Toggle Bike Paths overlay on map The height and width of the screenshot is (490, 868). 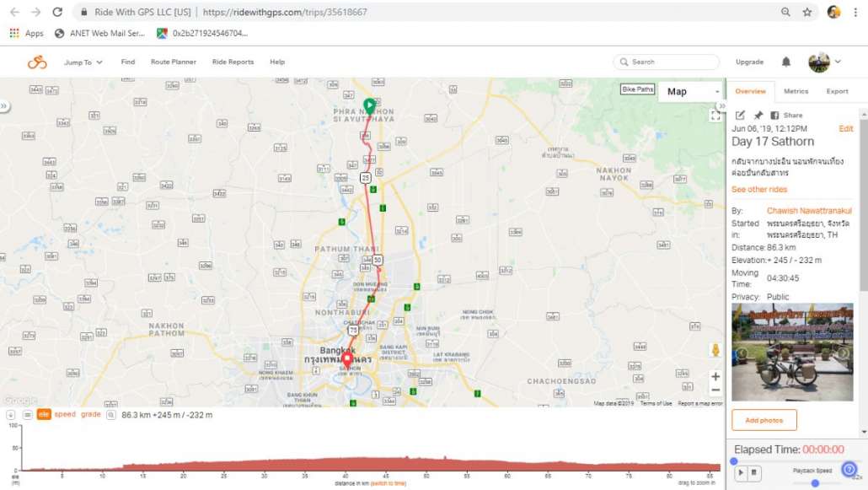(637, 89)
